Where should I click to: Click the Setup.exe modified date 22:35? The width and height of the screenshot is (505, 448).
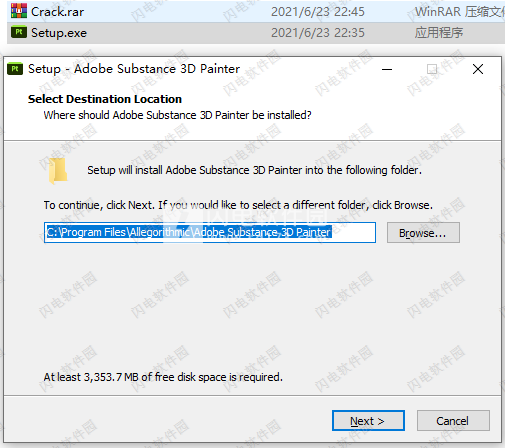pos(318,33)
